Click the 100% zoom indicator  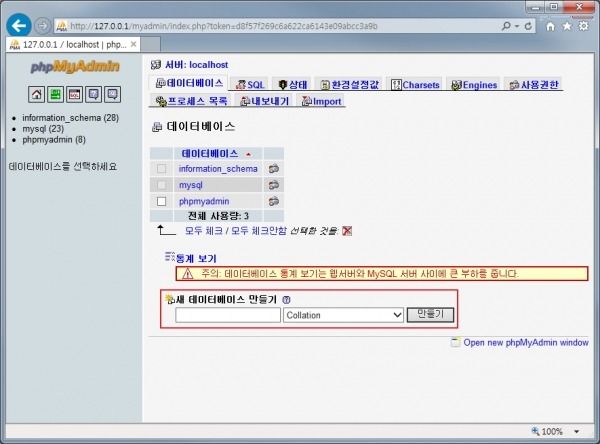552,431
